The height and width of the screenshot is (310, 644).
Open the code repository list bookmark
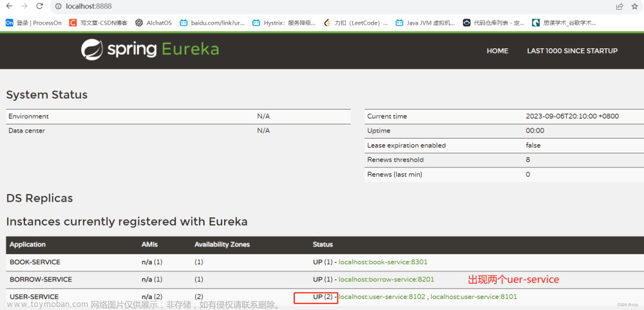494,23
